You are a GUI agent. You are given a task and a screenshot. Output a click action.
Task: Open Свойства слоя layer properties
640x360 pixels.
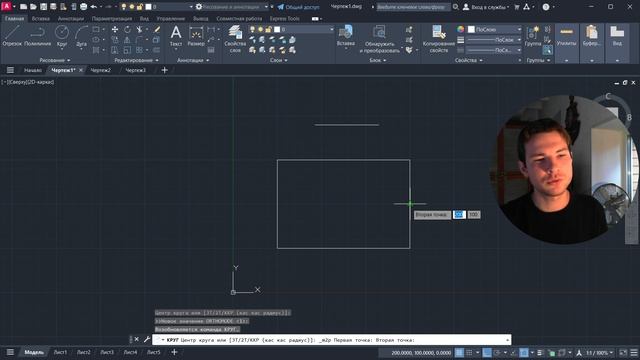pyautogui.click(x=235, y=39)
